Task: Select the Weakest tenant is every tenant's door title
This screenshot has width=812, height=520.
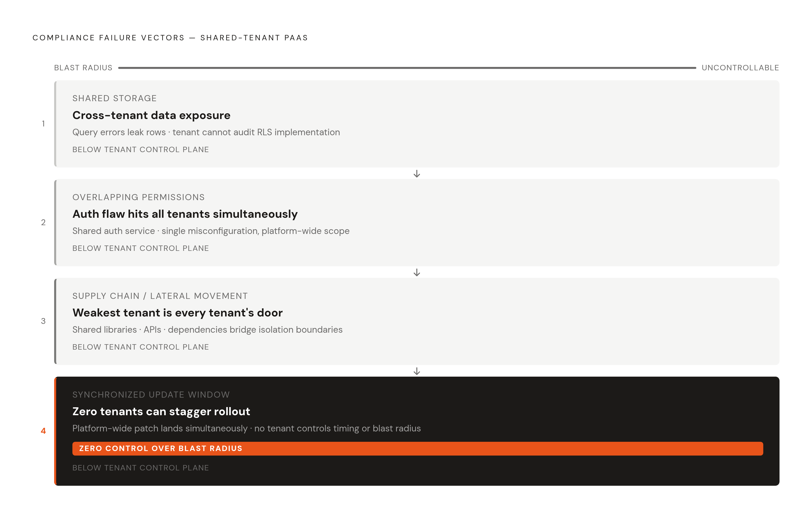Action: coord(178,313)
